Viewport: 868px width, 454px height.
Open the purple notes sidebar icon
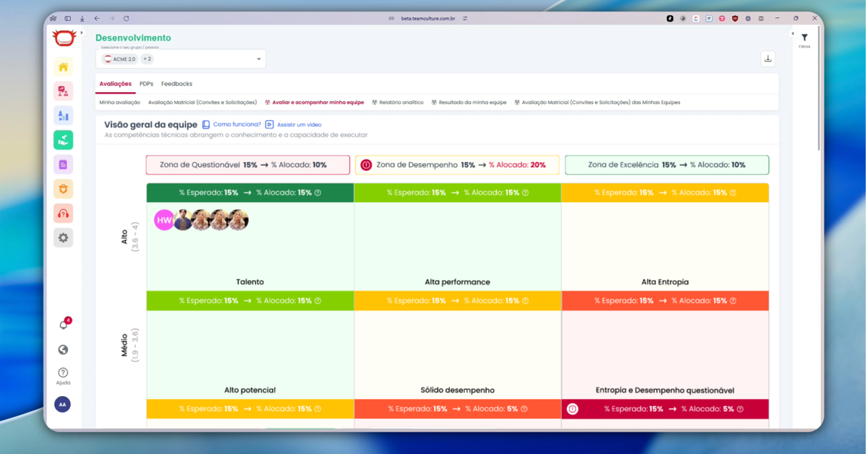click(x=63, y=164)
